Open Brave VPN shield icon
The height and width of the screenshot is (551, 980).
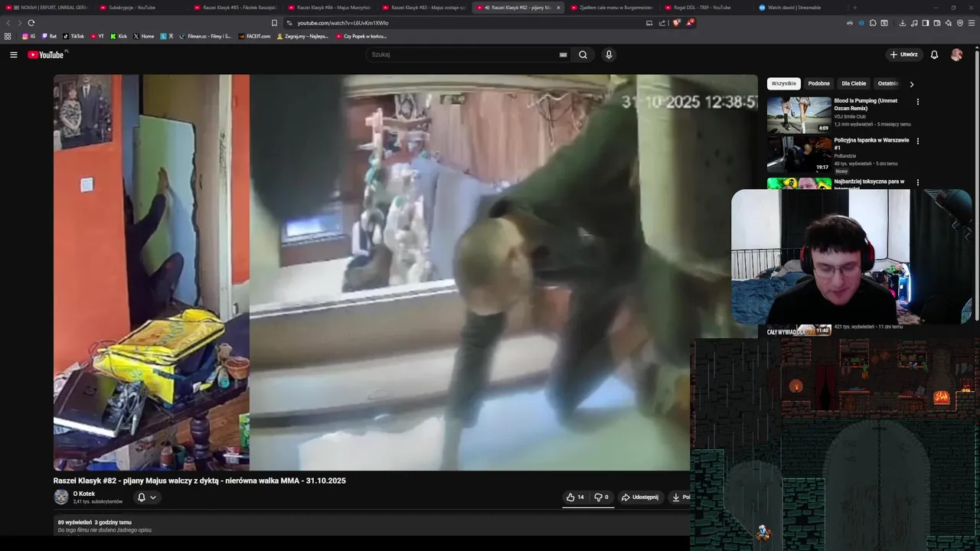[960, 23]
